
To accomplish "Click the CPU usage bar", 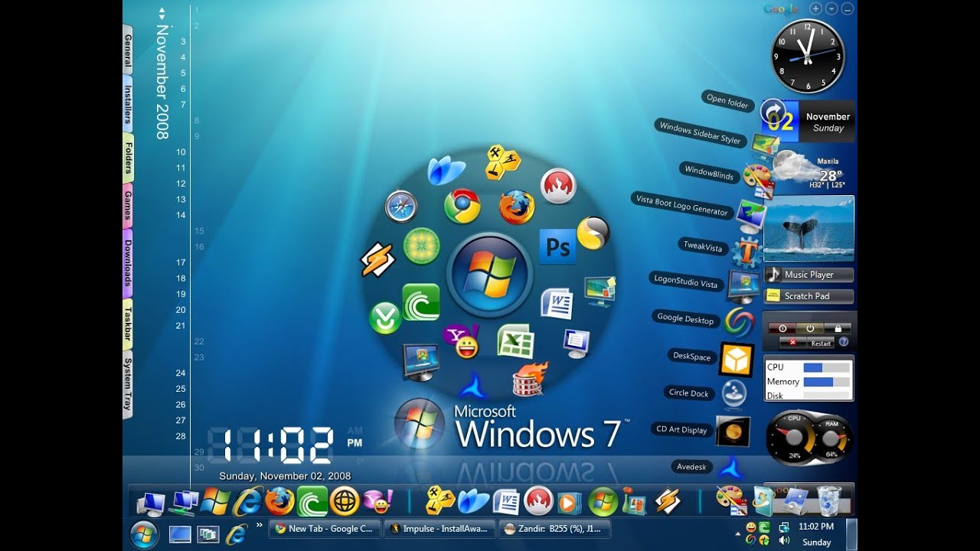I will tap(826, 367).
